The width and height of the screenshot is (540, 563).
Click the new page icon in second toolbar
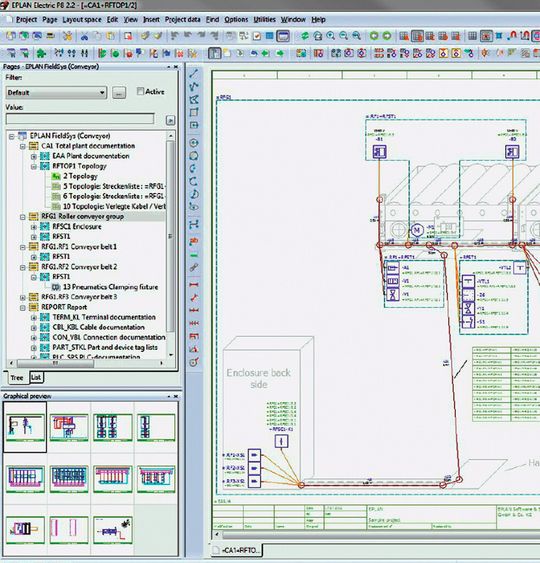click(x=227, y=53)
